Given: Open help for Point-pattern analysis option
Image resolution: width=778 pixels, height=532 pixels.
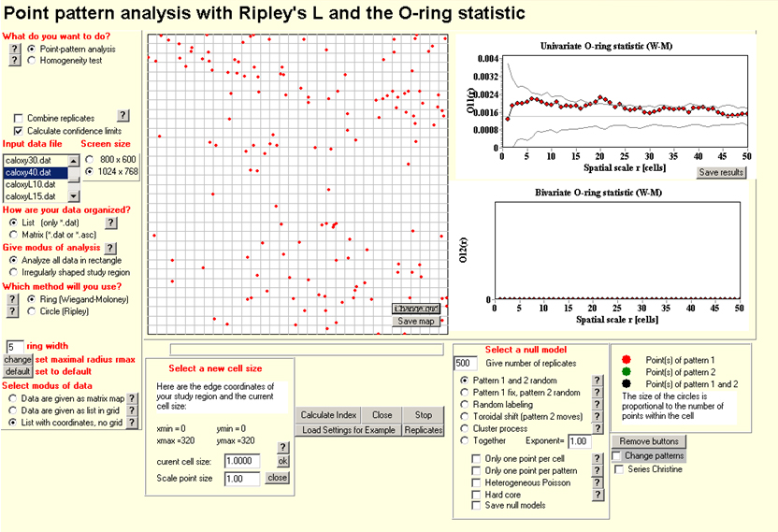Looking at the screenshot, I should click(14, 48).
